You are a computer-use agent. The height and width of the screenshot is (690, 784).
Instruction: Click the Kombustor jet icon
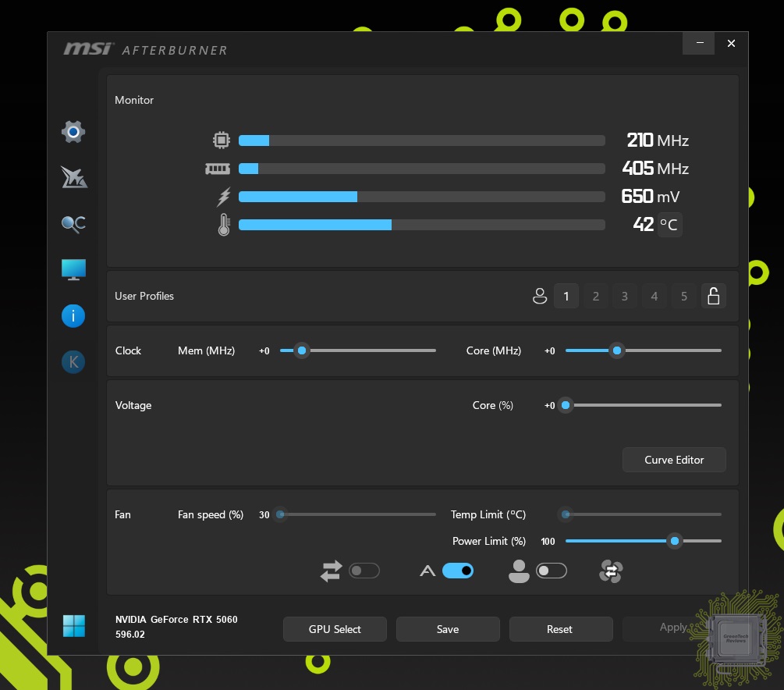click(x=73, y=177)
